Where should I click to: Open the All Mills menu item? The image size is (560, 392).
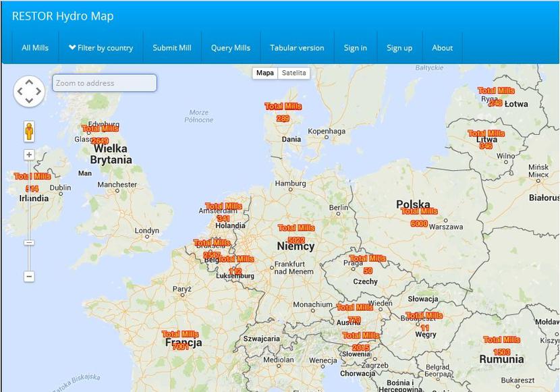coord(35,48)
